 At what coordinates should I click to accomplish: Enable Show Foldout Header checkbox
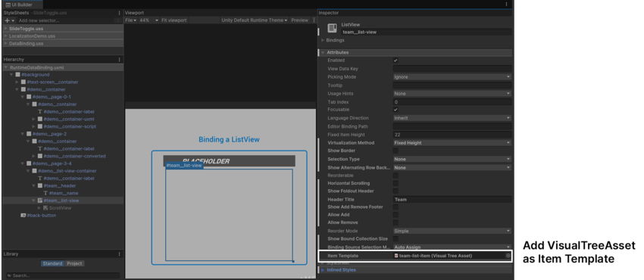coord(395,191)
